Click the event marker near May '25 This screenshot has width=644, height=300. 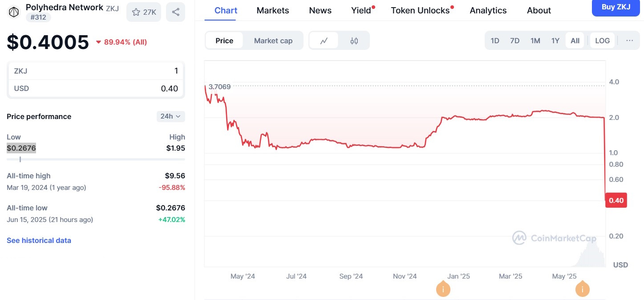(582, 289)
